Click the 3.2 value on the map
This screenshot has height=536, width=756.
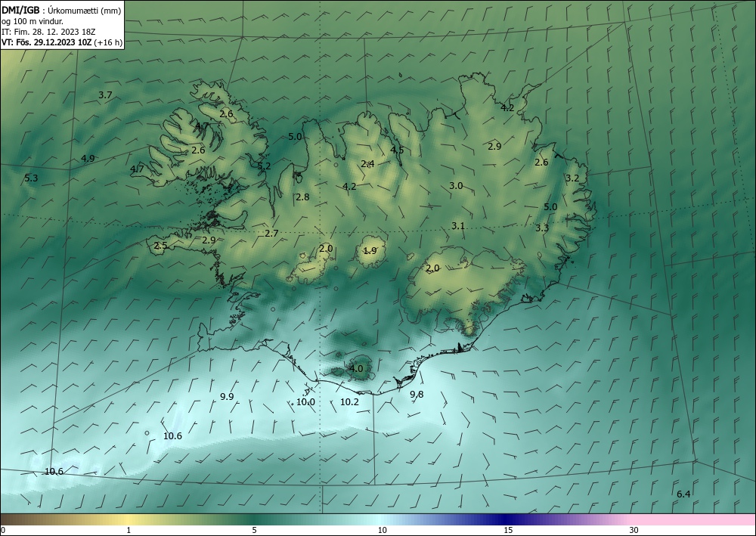click(572, 178)
